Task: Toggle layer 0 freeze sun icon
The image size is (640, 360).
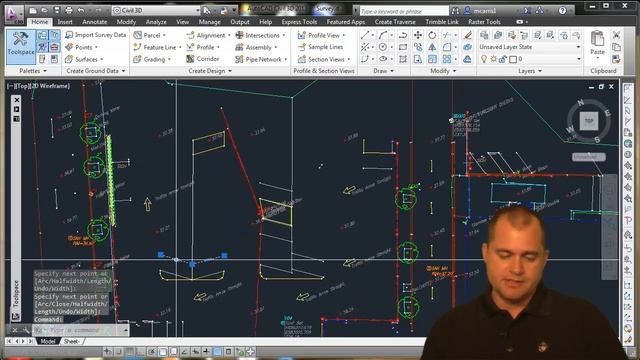Action: coord(494,60)
